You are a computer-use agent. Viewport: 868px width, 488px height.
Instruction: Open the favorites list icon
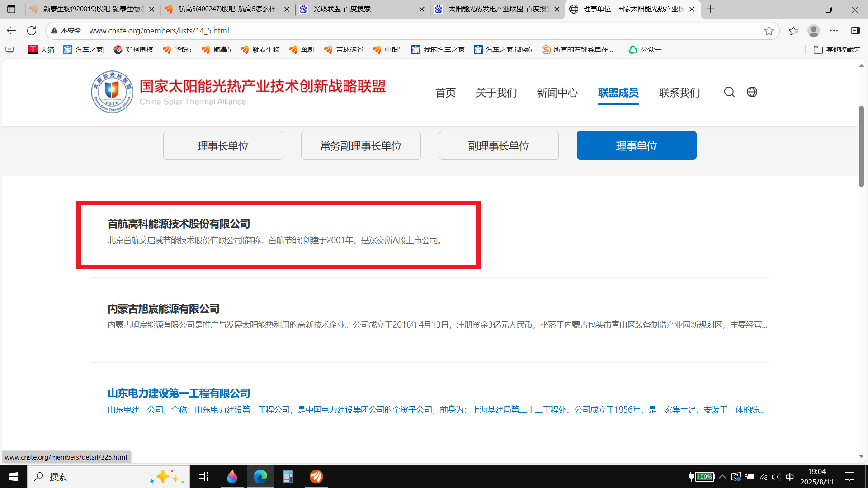pyautogui.click(x=793, y=31)
